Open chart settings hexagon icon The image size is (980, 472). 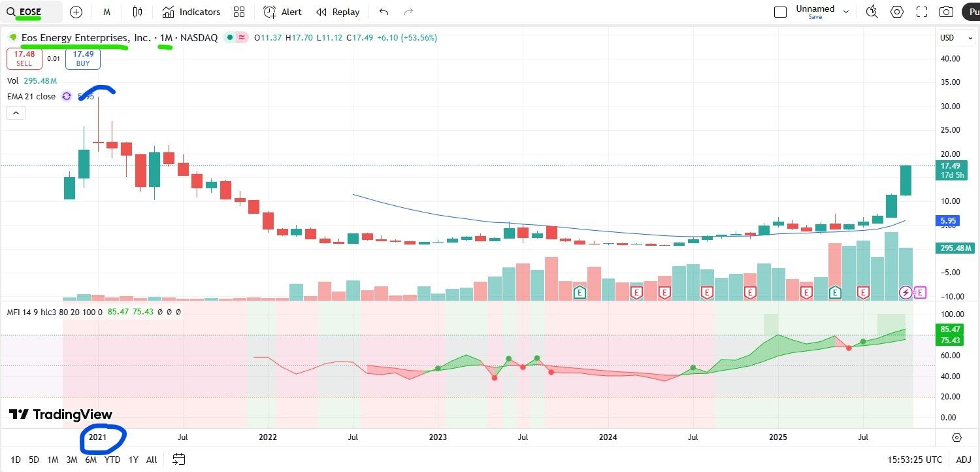coord(897,12)
